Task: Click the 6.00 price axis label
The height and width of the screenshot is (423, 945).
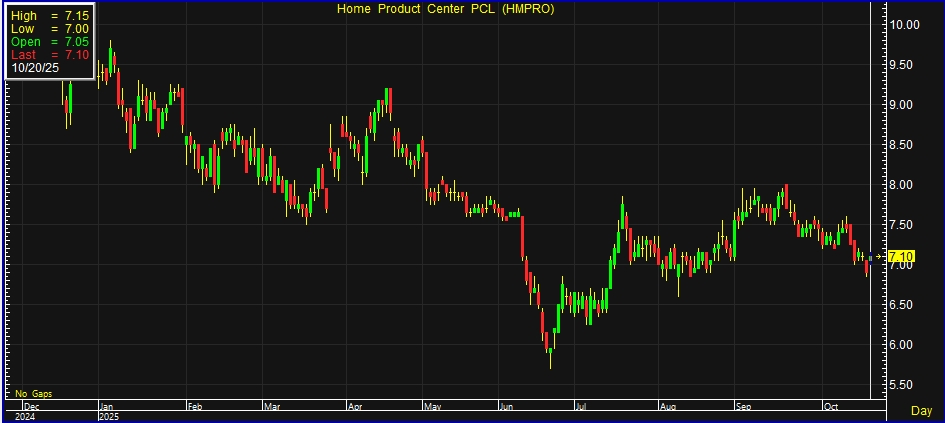Action: point(906,345)
